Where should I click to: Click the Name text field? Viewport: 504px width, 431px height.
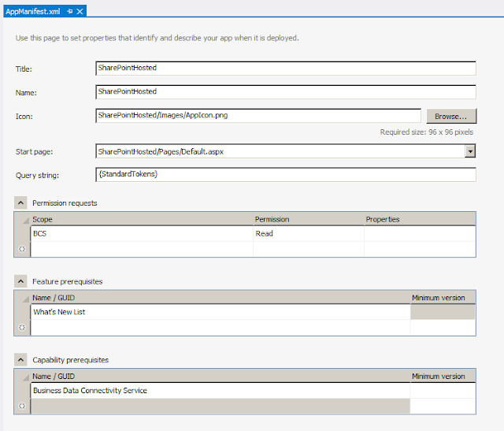pyautogui.click(x=285, y=92)
